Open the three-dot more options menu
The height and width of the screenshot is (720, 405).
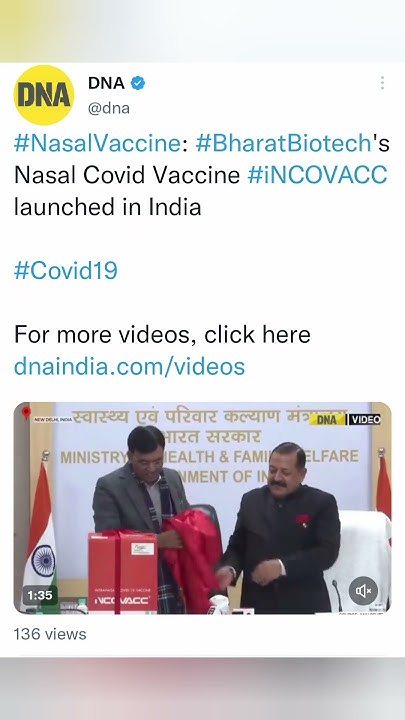[x=382, y=83]
